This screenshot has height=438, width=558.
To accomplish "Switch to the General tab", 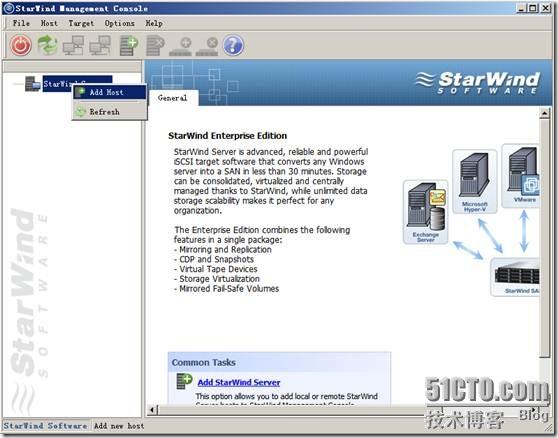I will pos(173,98).
